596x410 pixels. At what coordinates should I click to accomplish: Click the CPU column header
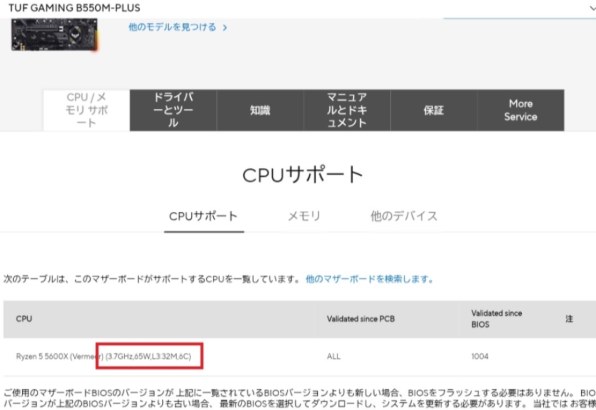pos(24,319)
